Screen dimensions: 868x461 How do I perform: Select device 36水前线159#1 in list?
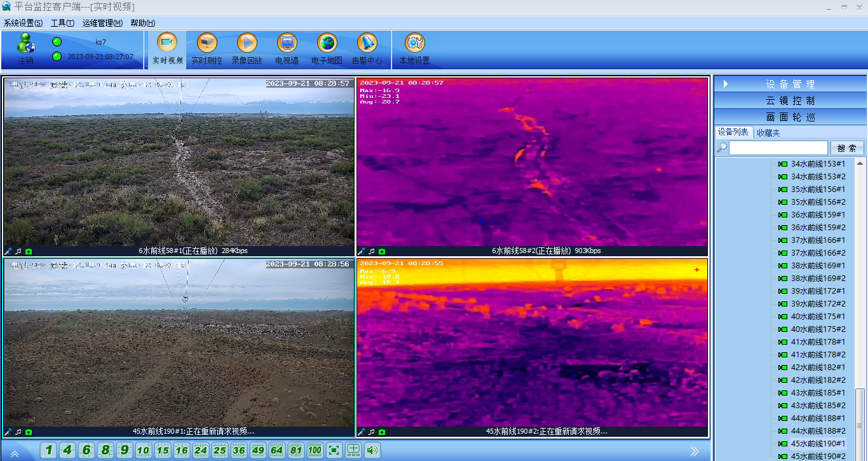[818, 215]
